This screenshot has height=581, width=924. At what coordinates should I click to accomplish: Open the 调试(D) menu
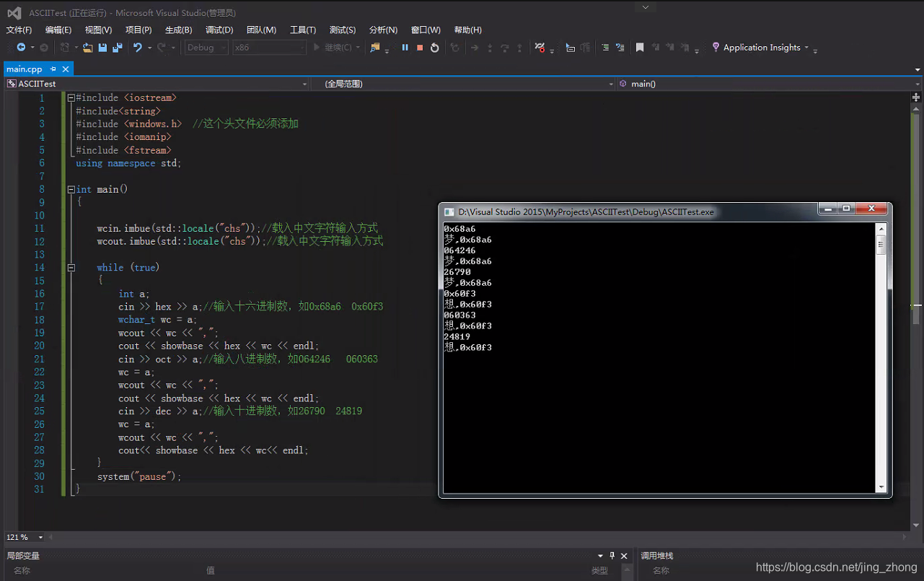click(219, 30)
